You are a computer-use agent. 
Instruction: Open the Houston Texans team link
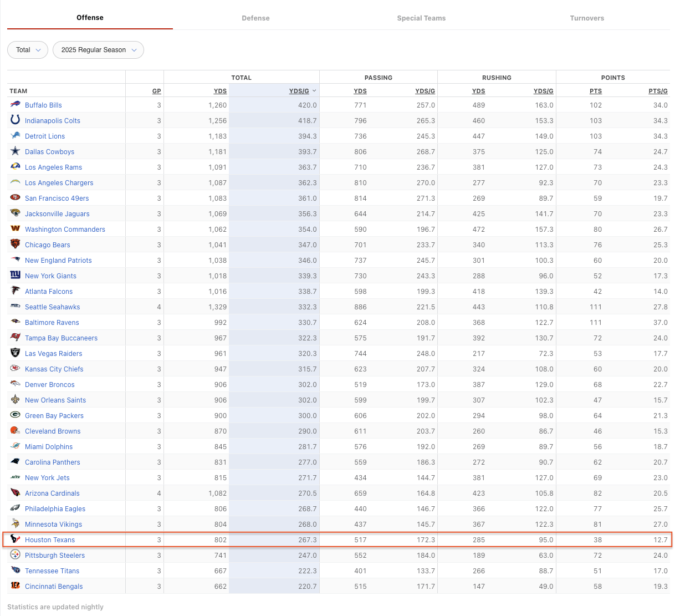point(50,540)
